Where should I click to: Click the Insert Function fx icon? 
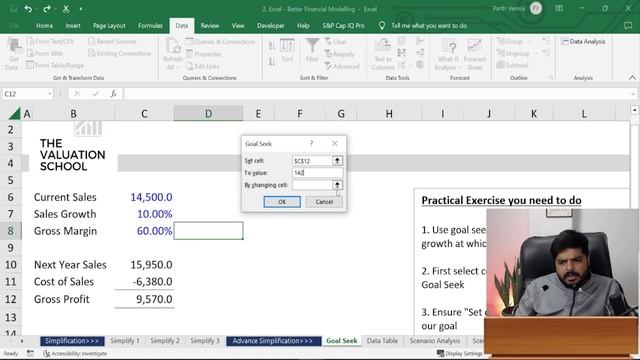(113, 94)
